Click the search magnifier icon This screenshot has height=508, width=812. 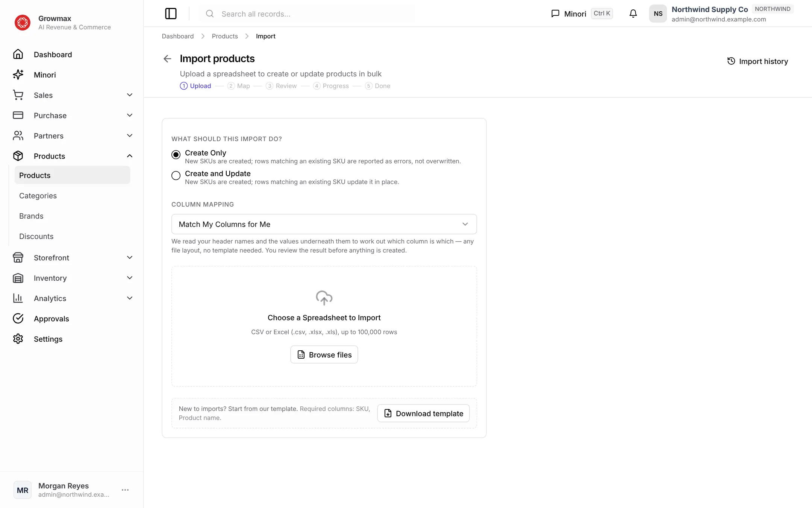(x=210, y=14)
